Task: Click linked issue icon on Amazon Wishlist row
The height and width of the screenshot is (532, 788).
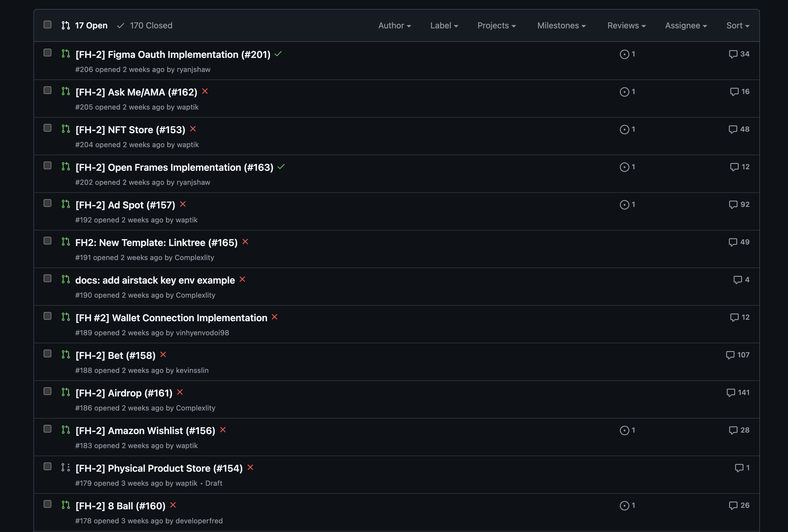Action: coord(627,430)
